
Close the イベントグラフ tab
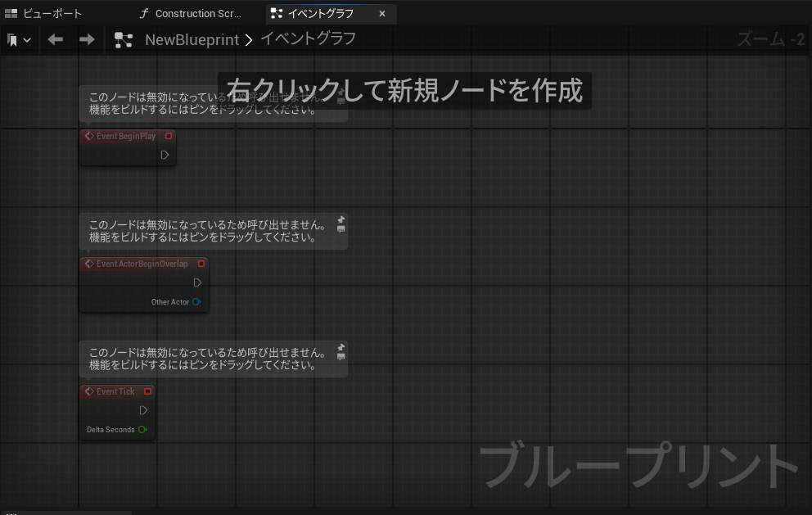coord(382,14)
